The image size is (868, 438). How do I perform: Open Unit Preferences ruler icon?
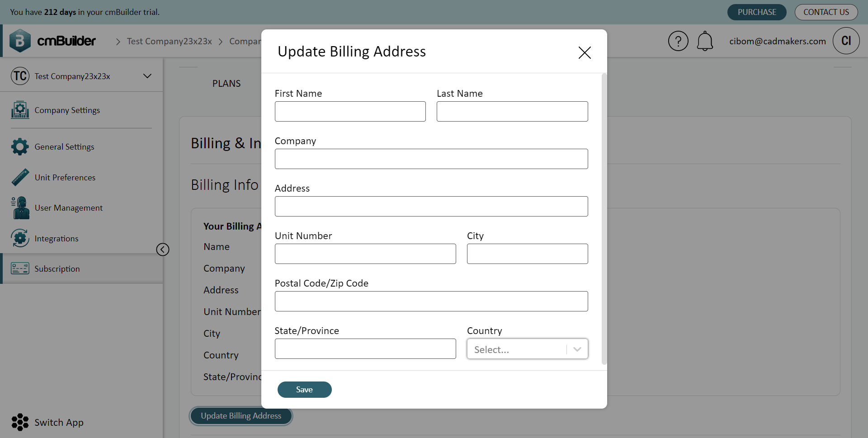20,177
